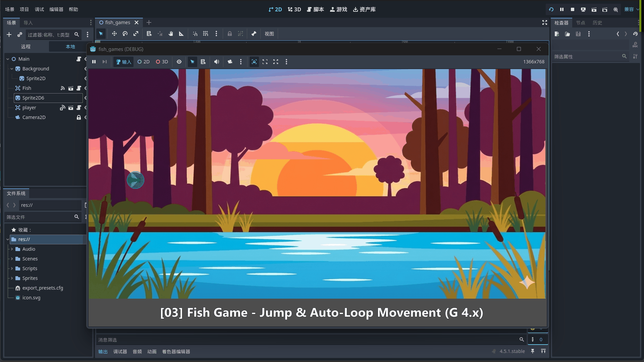Open the 调试器 (Debugger) bottom panel
Screen dimensions: 644x362
pos(120,352)
